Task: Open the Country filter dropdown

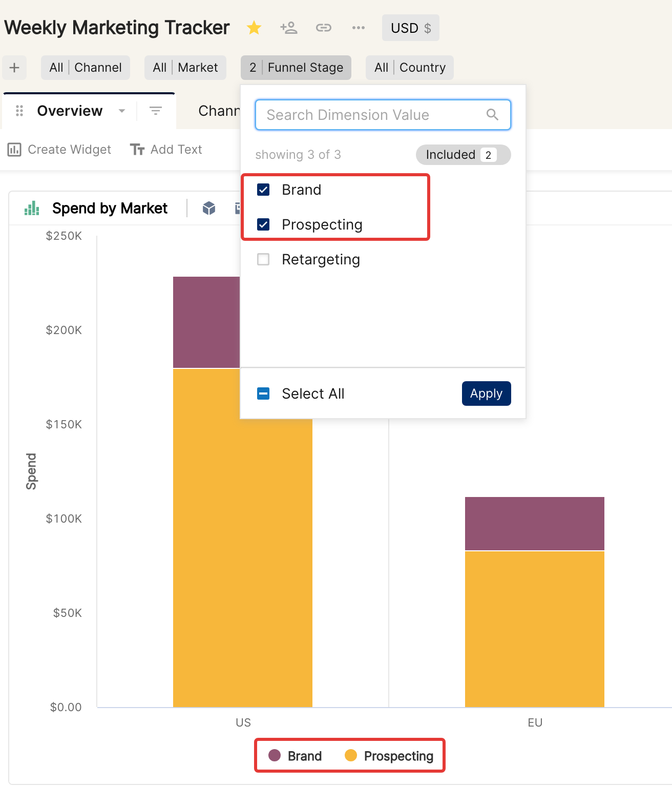Action: pos(410,68)
